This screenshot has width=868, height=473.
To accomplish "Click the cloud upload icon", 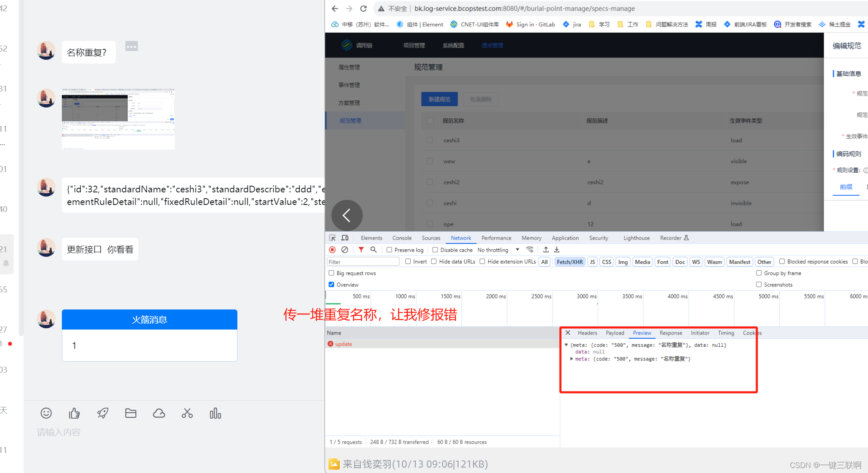I will click(x=159, y=413).
